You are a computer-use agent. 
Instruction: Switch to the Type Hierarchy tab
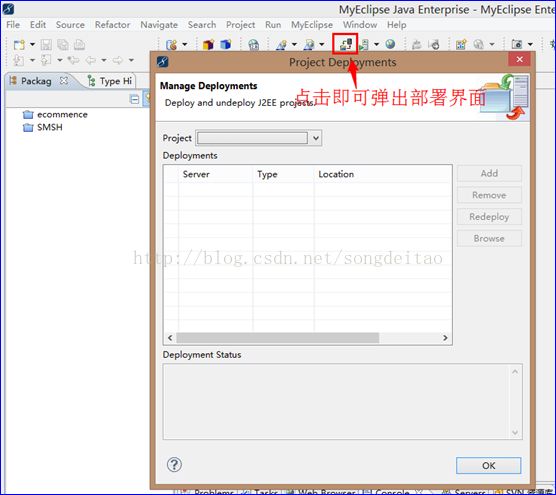pyautogui.click(x=110, y=81)
